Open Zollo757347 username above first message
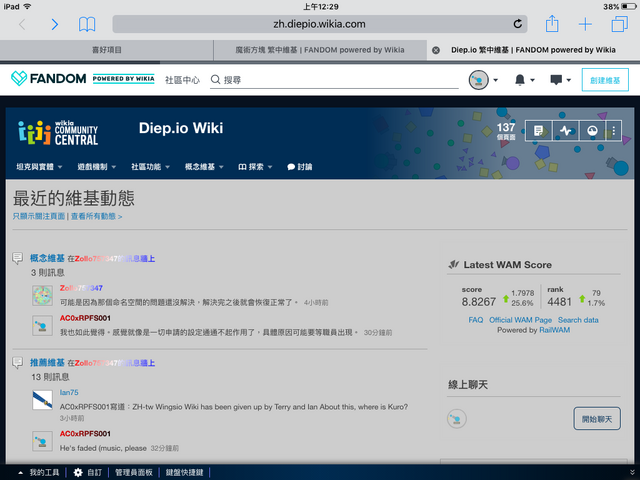 point(81,288)
